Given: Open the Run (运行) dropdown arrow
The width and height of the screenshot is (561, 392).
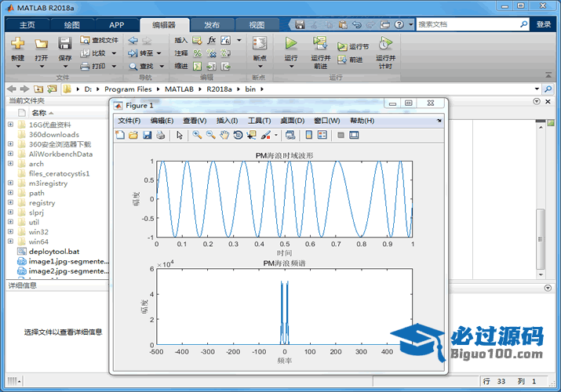Looking at the screenshot, I should [291, 67].
